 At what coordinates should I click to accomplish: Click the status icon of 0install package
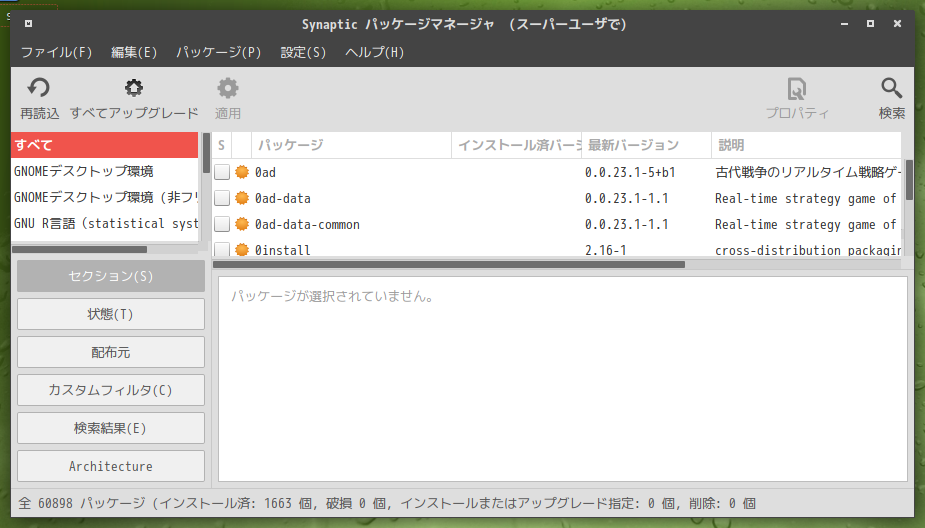242,250
